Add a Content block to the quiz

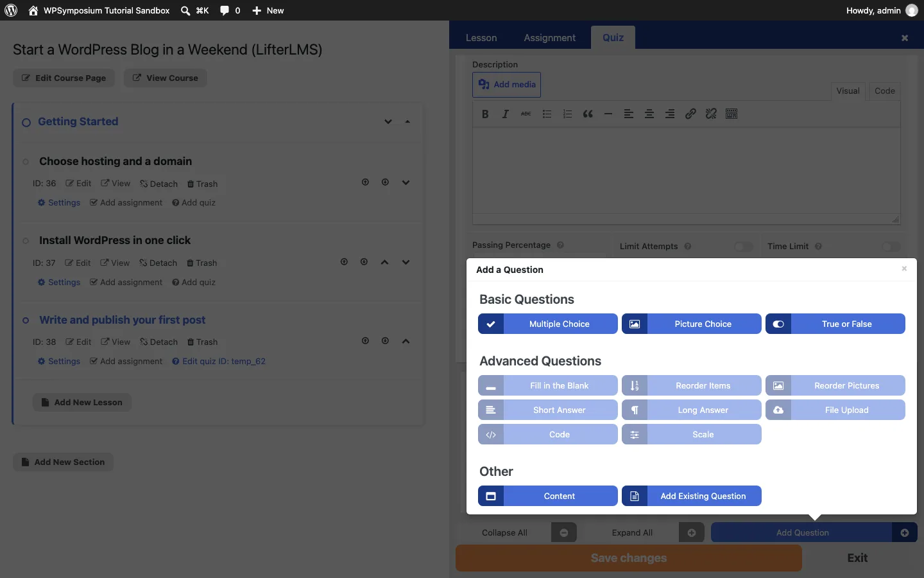[x=548, y=496]
